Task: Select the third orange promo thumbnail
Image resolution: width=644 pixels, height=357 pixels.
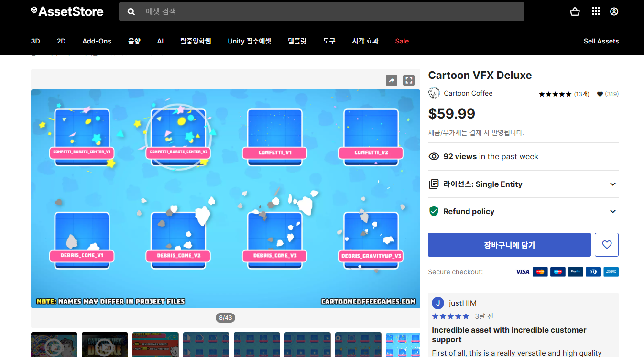Action: [x=155, y=345]
